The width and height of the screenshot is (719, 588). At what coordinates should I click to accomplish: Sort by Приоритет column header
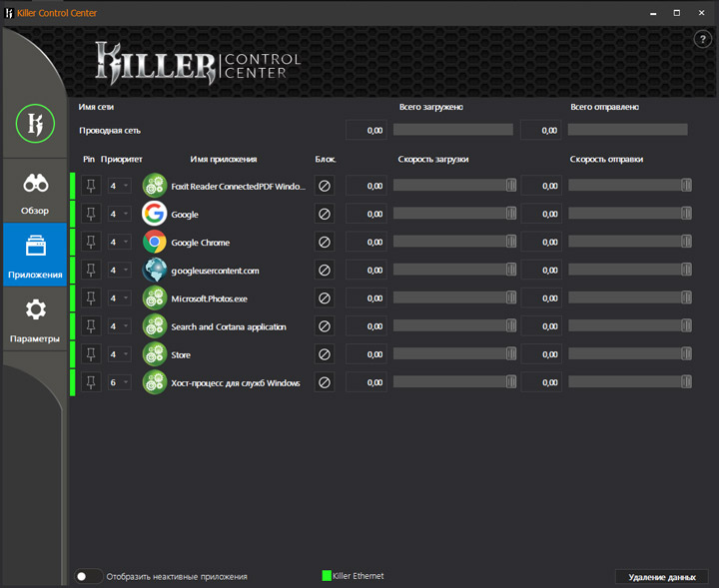pos(122,159)
